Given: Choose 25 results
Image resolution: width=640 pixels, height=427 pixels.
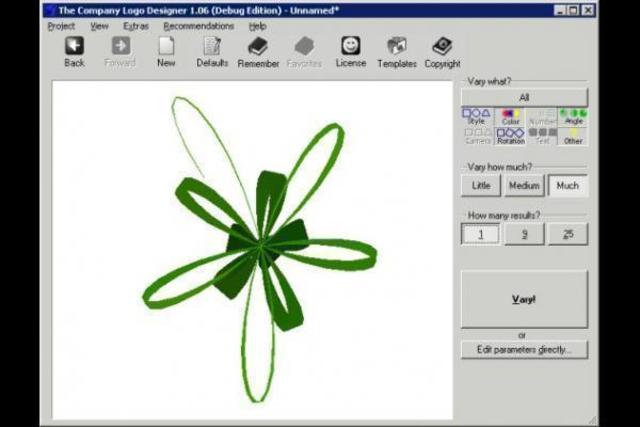Looking at the screenshot, I should point(568,234).
